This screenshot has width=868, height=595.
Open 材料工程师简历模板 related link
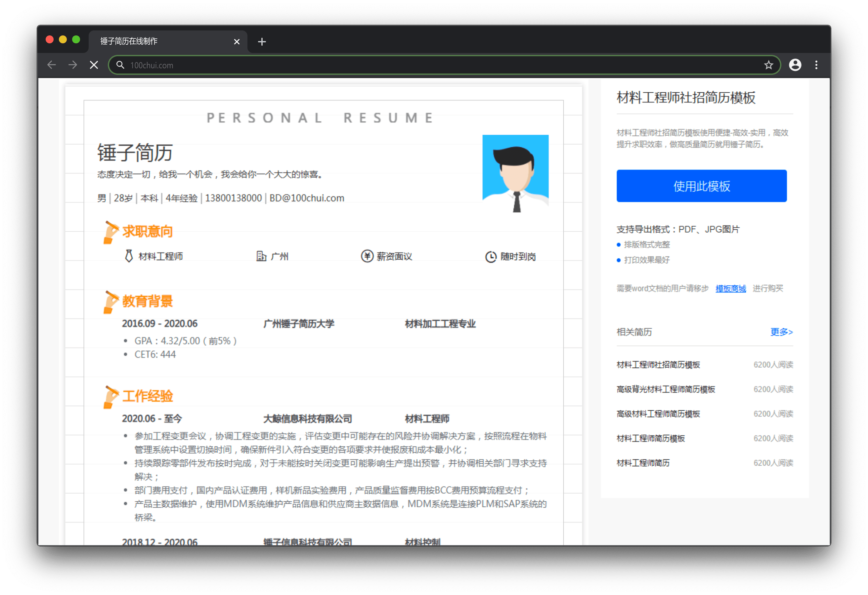[651, 438]
